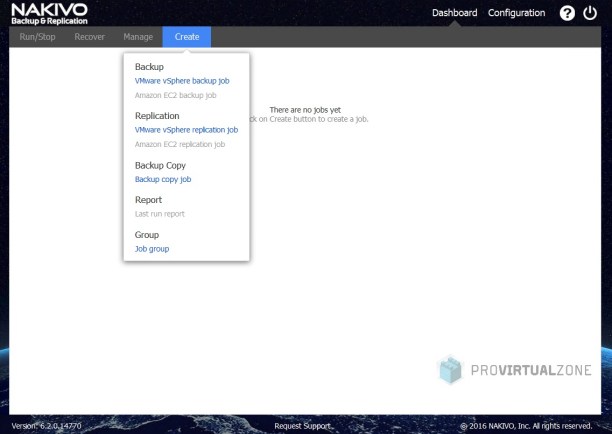Screen dimensions: 612x434
Task: Open the Manage menu
Action: coord(138,37)
